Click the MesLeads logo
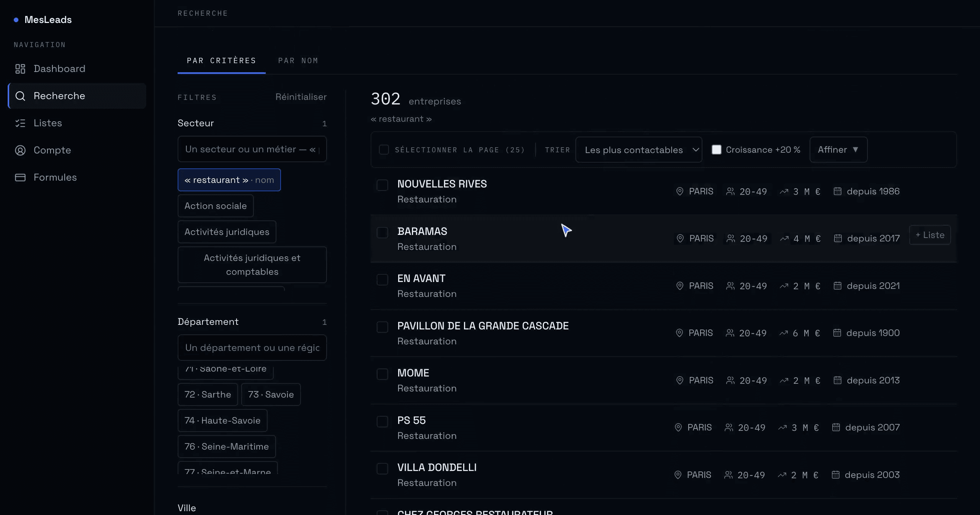This screenshot has width=980, height=515. pyautogui.click(x=43, y=20)
